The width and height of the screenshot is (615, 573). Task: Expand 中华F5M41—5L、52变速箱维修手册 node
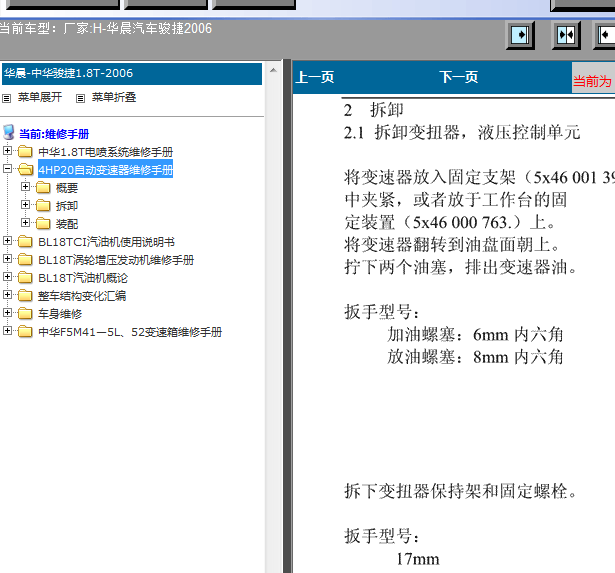tap(7, 331)
